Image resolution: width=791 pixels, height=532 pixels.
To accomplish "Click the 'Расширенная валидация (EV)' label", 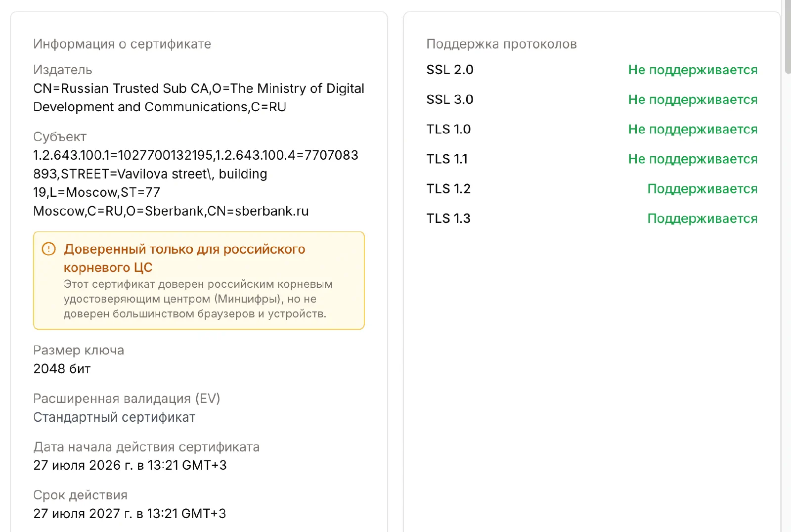I will (x=127, y=399).
